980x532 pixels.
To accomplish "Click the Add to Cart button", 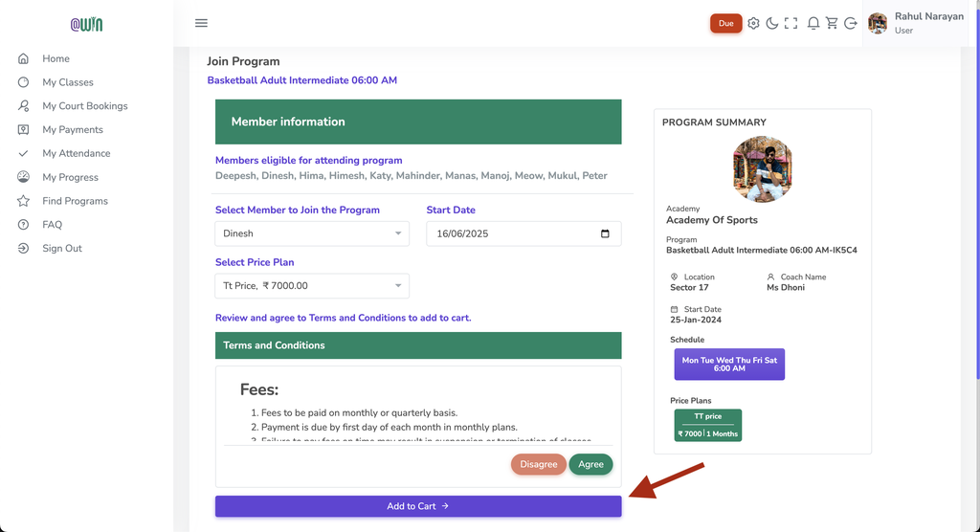I will point(418,506).
